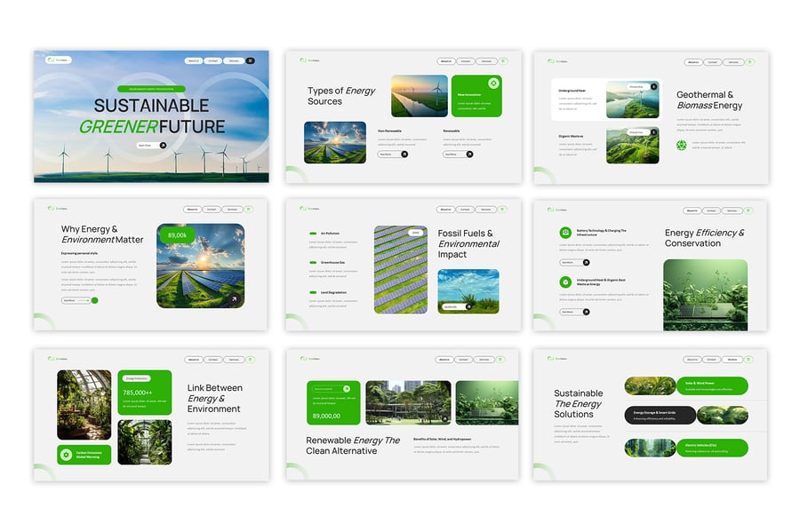Click the arrow icon on Start Slide button

[x=163, y=145]
